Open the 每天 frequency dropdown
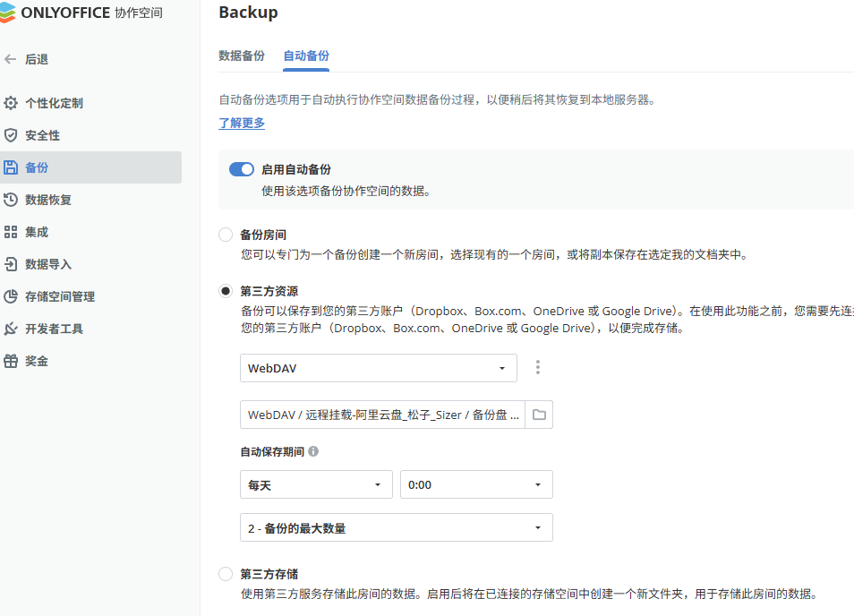 [316, 484]
